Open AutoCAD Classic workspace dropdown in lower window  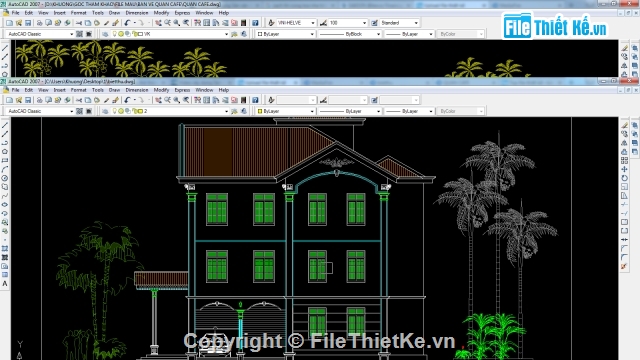(71, 111)
